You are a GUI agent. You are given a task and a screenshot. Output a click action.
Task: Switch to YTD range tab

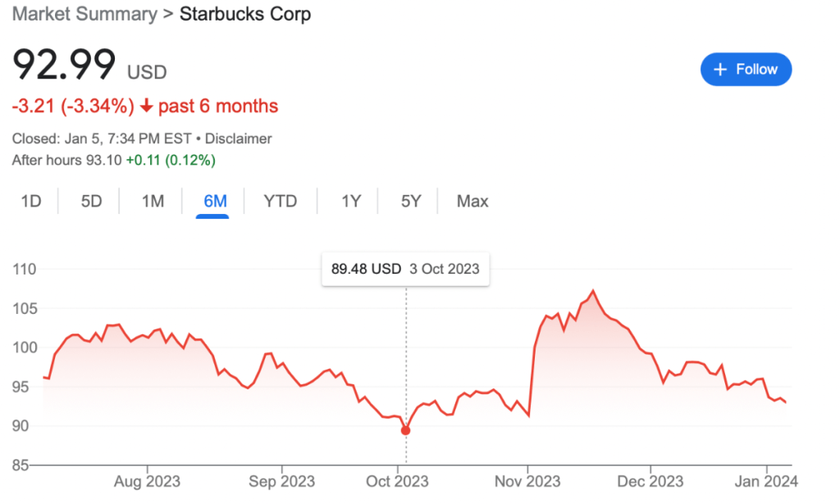pos(281,201)
